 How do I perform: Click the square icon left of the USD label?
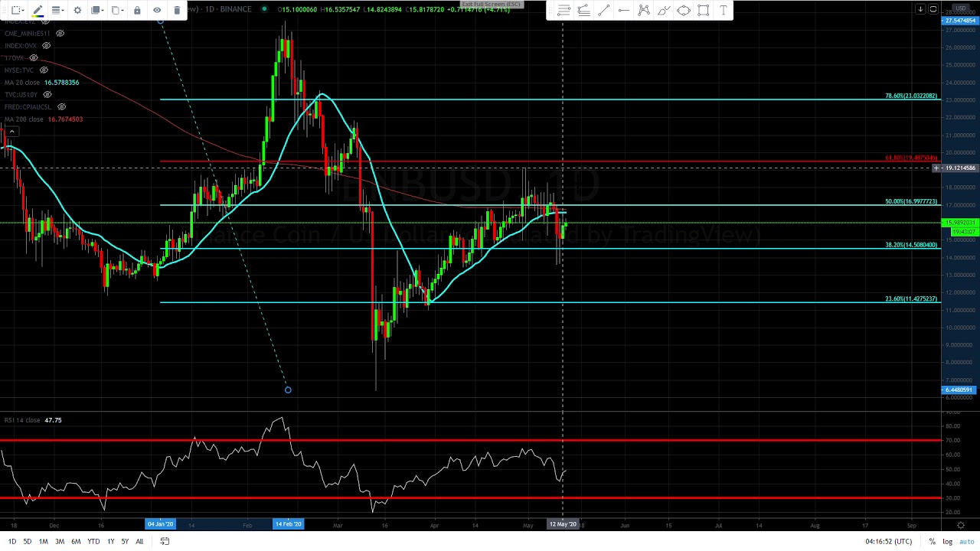[933, 9]
